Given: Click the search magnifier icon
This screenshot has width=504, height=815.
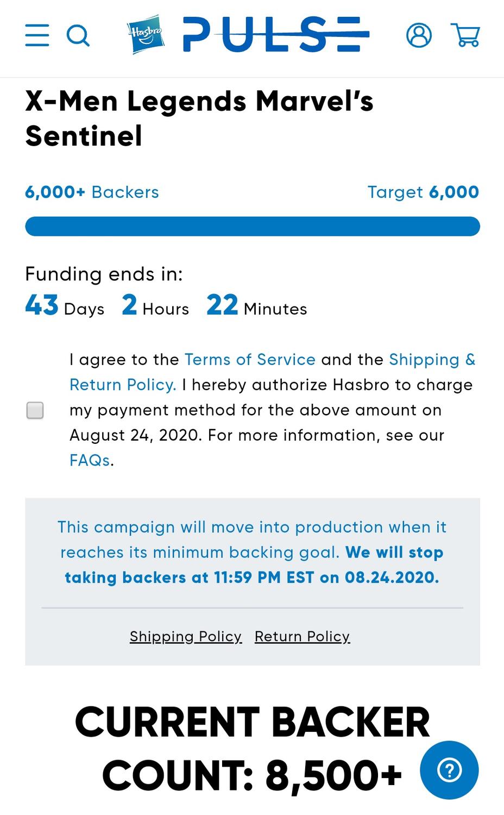Looking at the screenshot, I should [x=78, y=36].
